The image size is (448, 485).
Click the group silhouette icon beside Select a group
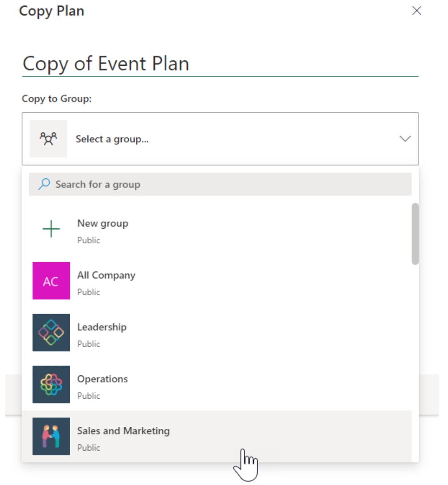[48, 139]
